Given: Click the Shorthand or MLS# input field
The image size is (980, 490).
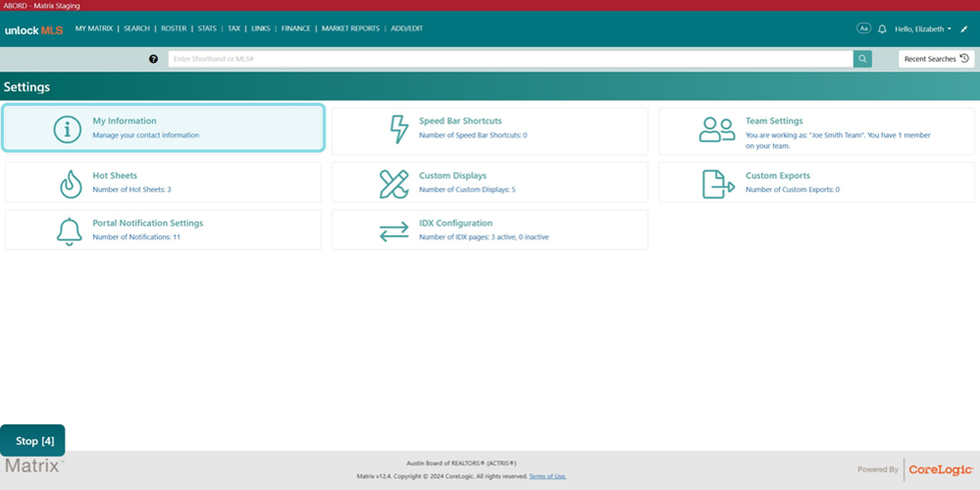Looking at the screenshot, I should click(510, 59).
